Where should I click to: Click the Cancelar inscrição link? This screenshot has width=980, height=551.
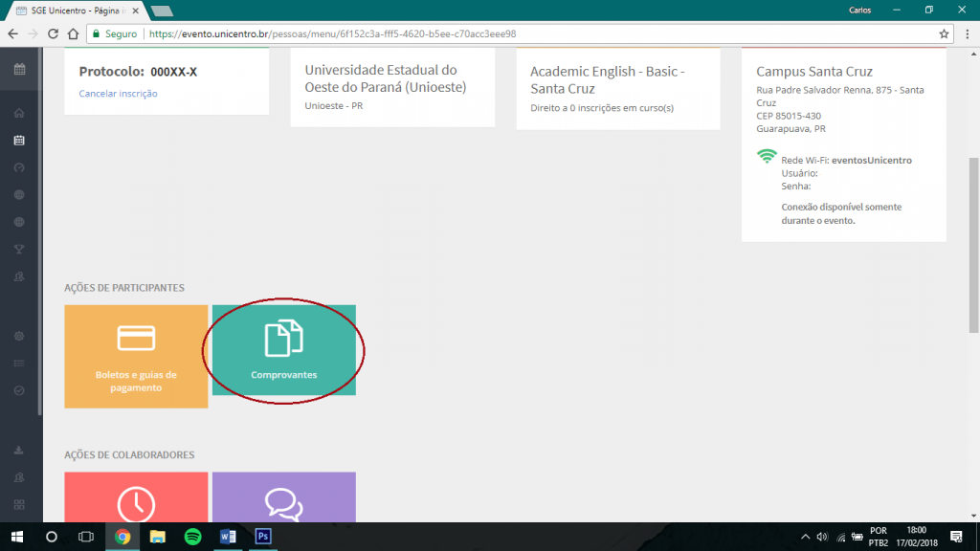pyautogui.click(x=118, y=94)
